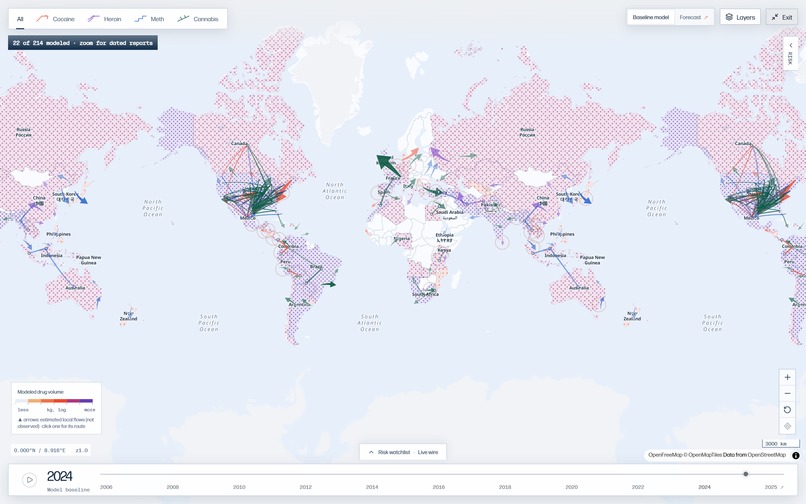Play the timeline animation
Viewport: 806px width, 504px height.
pos(30,480)
